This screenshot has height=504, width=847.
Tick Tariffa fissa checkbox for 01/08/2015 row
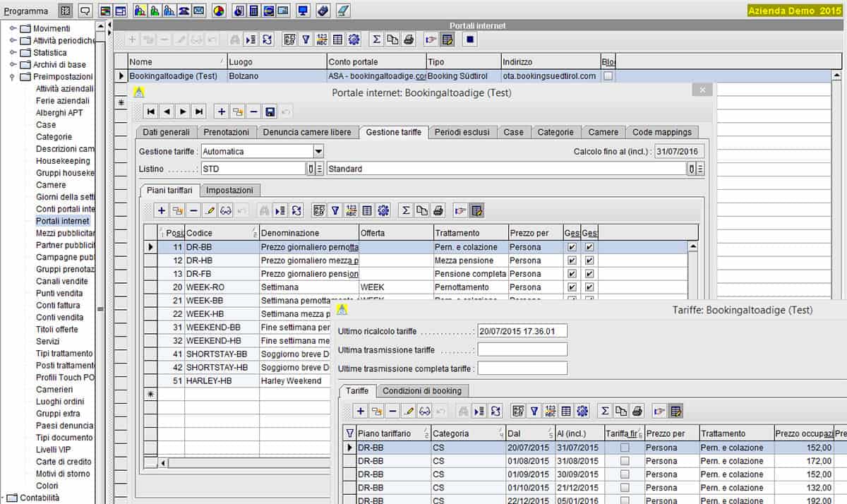pyautogui.click(x=624, y=461)
